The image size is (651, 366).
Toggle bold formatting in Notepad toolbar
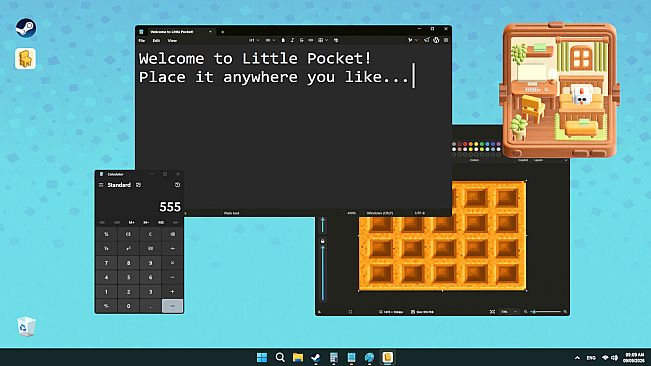click(283, 40)
